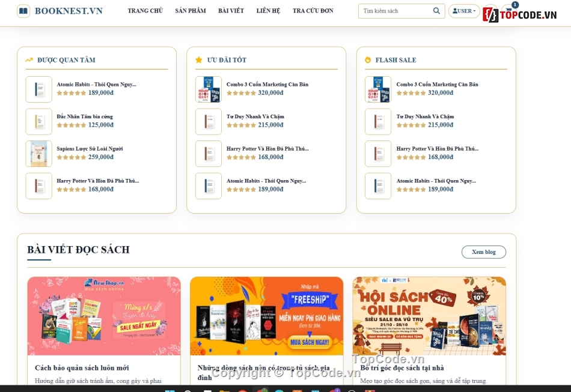Click the search magnifier icon
The width and height of the screenshot is (571, 392).
click(x=436, y=11)
